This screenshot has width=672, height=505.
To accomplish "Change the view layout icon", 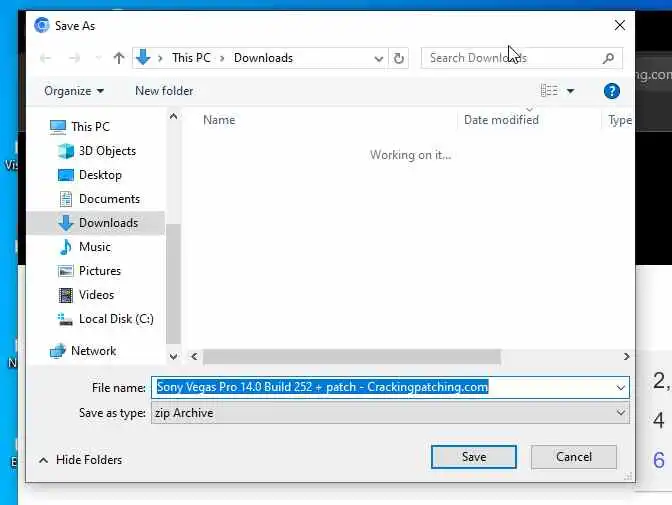I will pyautogui.click(x=549, y=91).
